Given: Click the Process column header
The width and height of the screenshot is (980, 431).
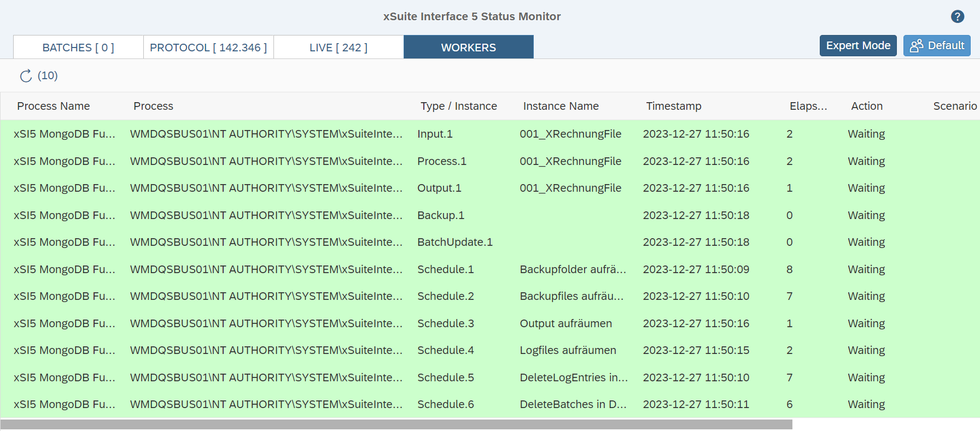Looking at the screenshot, I should (x=153, y=106).
